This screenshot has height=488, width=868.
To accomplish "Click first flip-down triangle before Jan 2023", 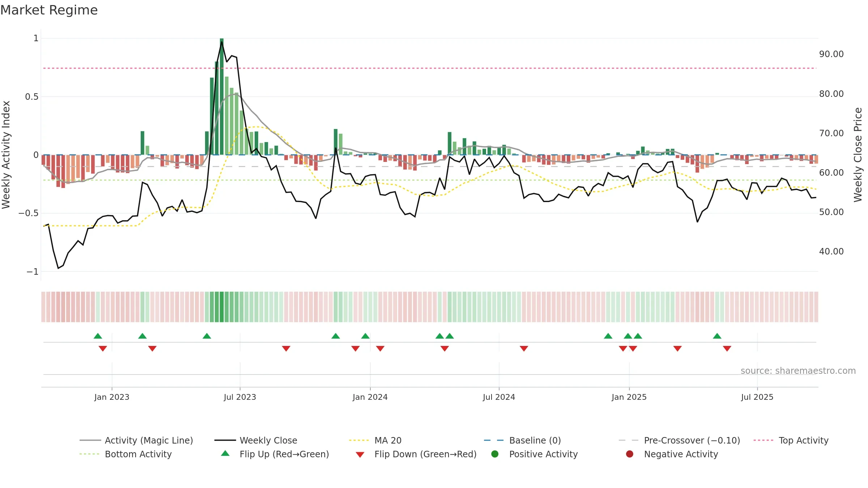I will 103,348.
